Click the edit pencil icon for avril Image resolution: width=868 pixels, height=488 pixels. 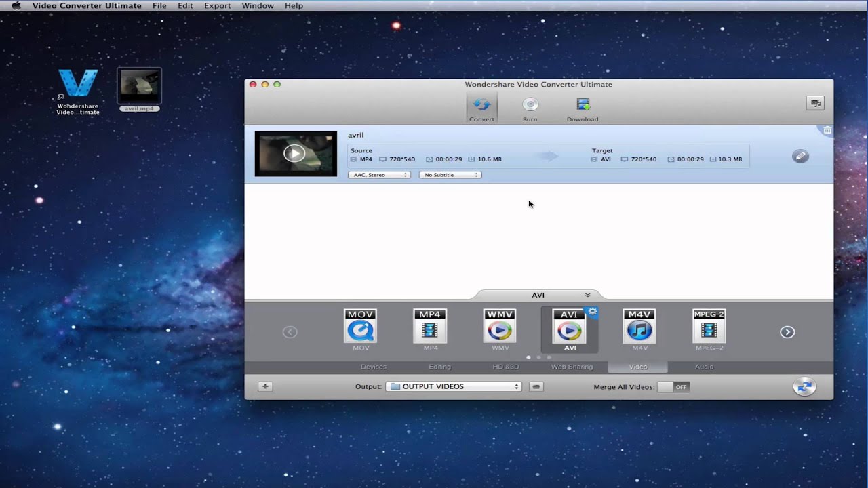coord(800,157)
